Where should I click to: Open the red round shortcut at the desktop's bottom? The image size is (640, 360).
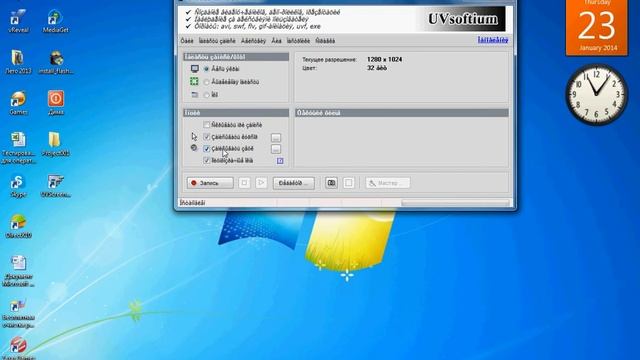point(18,348)
